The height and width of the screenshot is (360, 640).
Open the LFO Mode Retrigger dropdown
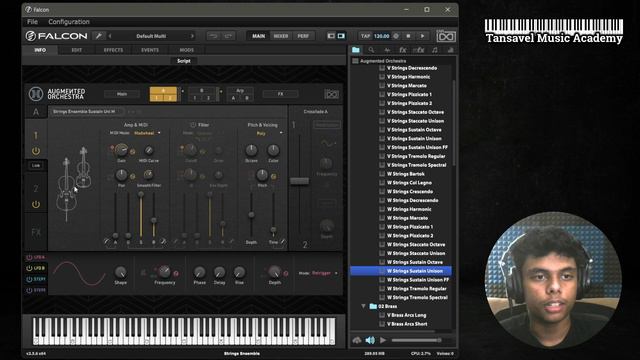point(325,273)
